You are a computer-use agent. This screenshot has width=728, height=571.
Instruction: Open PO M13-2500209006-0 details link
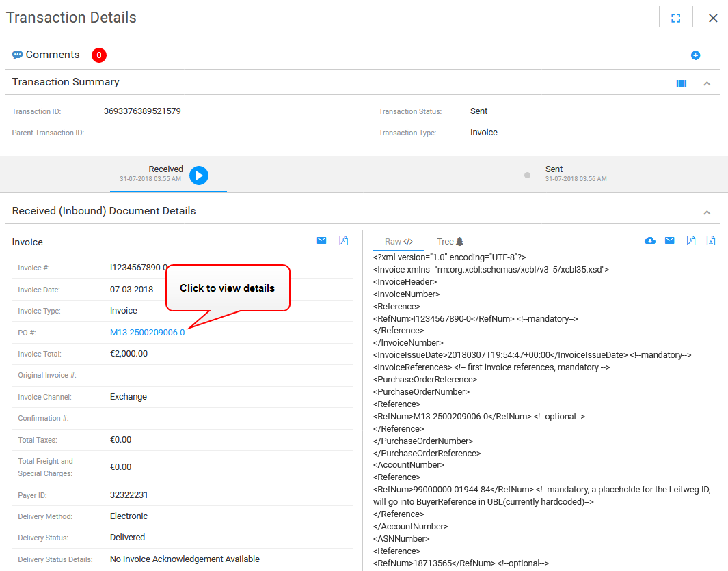pos(146,332)
